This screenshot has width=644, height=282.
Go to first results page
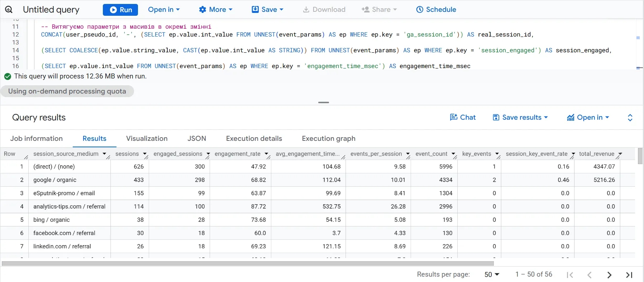[570, 275]
